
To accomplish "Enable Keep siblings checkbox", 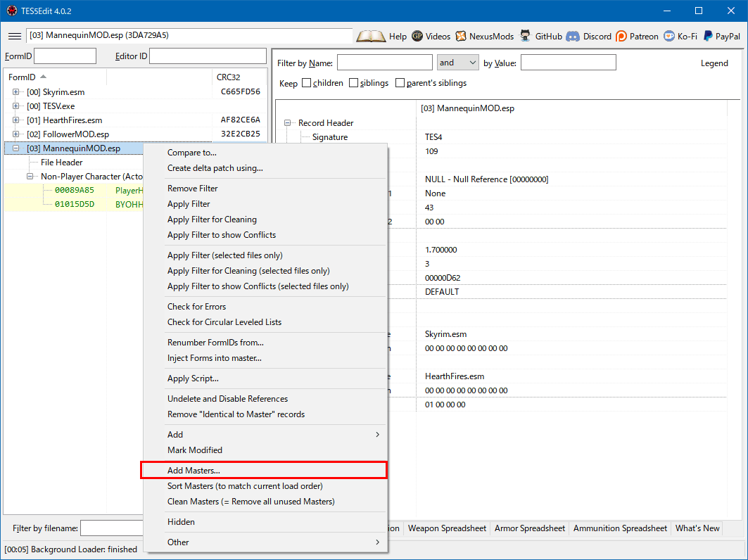I will point(353,83).
